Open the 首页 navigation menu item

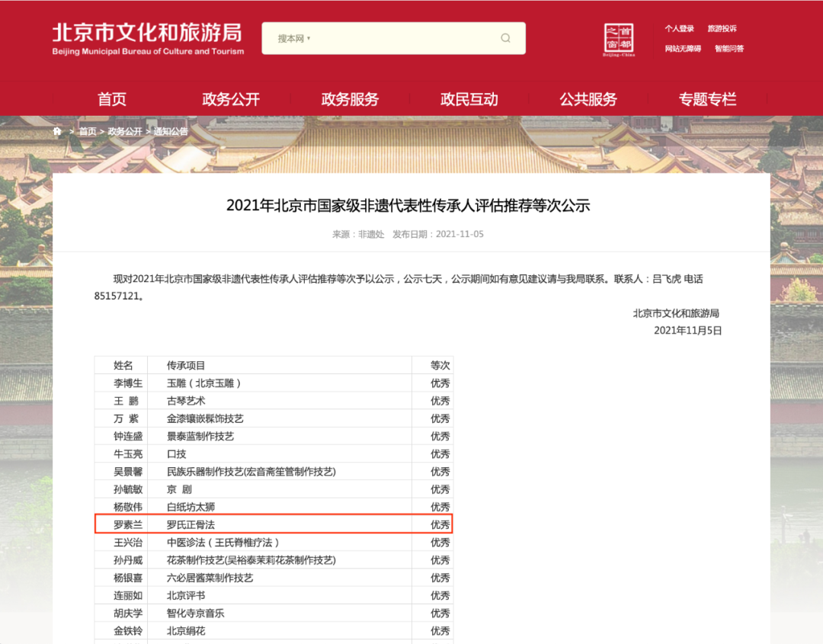(x=111, y=98)
